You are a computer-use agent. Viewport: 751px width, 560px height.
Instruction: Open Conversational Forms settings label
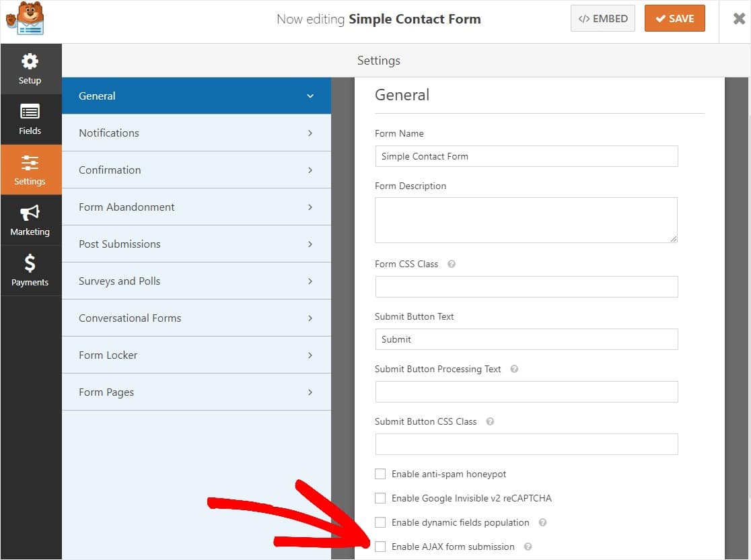point(130,318)
